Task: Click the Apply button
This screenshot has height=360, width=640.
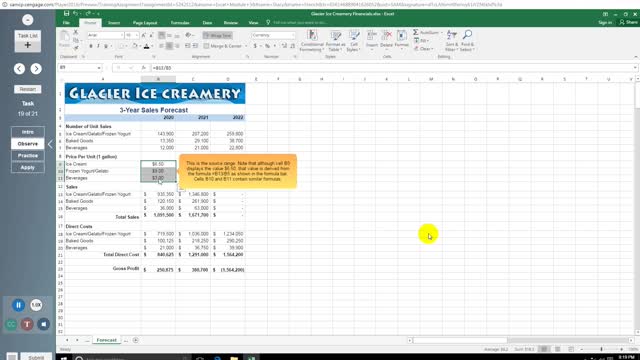Action: pos(28,167)
